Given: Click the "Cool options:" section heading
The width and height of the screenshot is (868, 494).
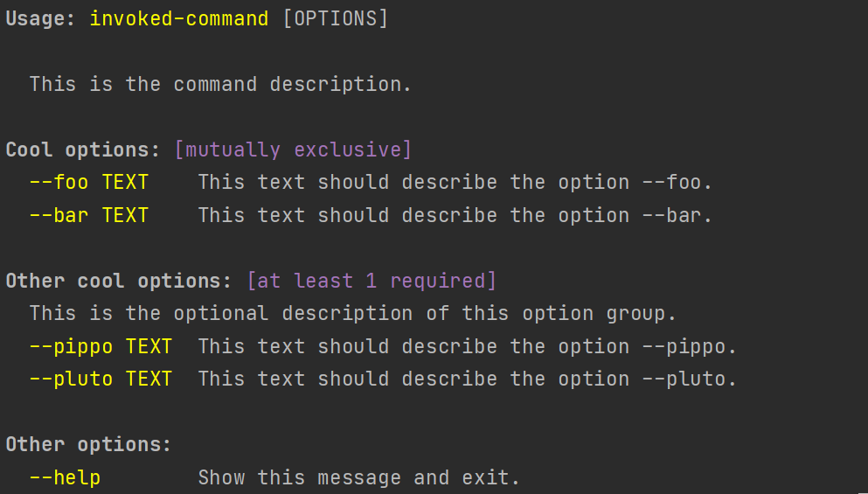Looking at the screenshot, I should tap(83, 150).
